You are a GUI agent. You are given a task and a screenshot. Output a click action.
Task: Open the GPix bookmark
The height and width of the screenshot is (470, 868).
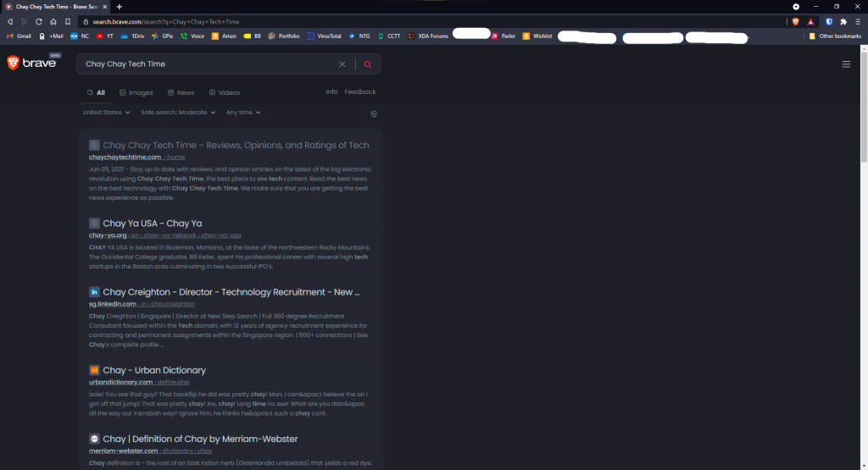(162, 36)
